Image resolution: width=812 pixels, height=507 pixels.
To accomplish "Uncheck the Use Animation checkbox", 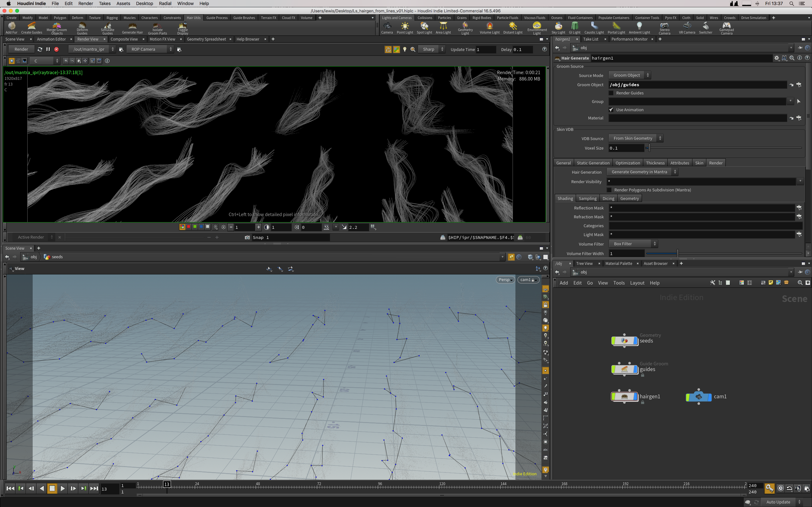I will [611, 110].
